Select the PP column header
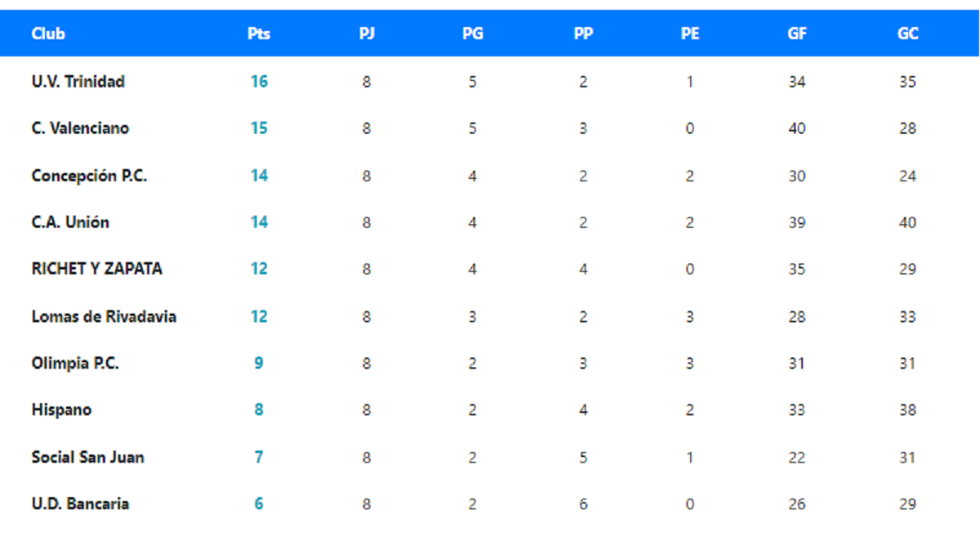Viewport: 980px width, 546px height. [x=583, y=34]
